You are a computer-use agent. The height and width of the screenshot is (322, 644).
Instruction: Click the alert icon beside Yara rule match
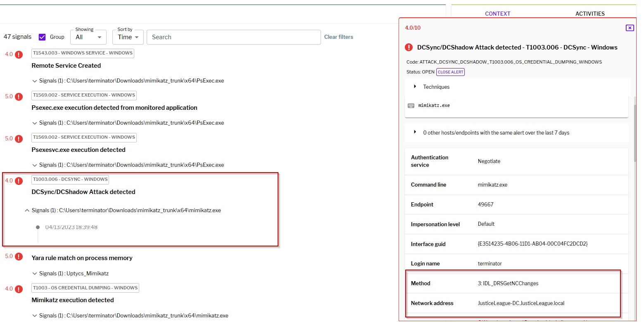click(19, 256)
